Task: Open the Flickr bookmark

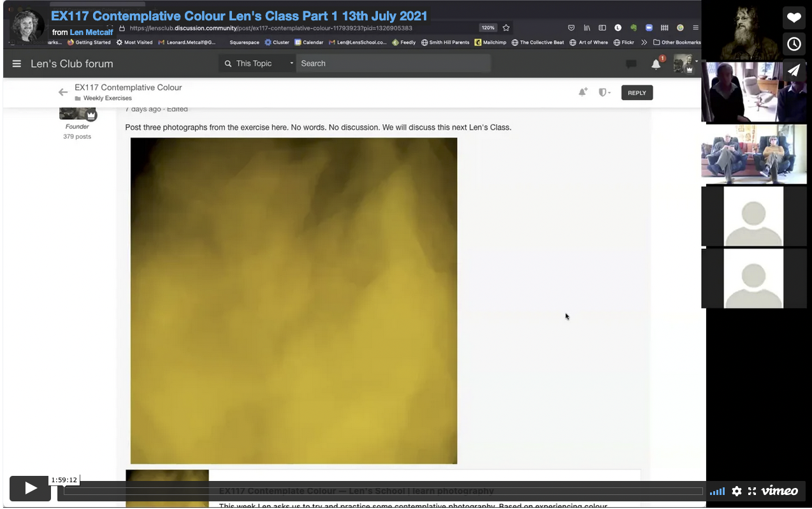Action: pos(624,43)
